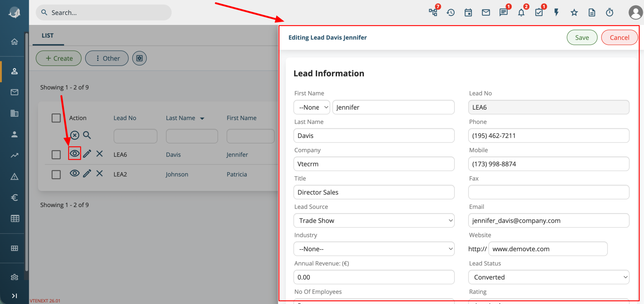Click the First Name field containing Jennifer
Screen dimensions: 644x304
coord(394,107)
